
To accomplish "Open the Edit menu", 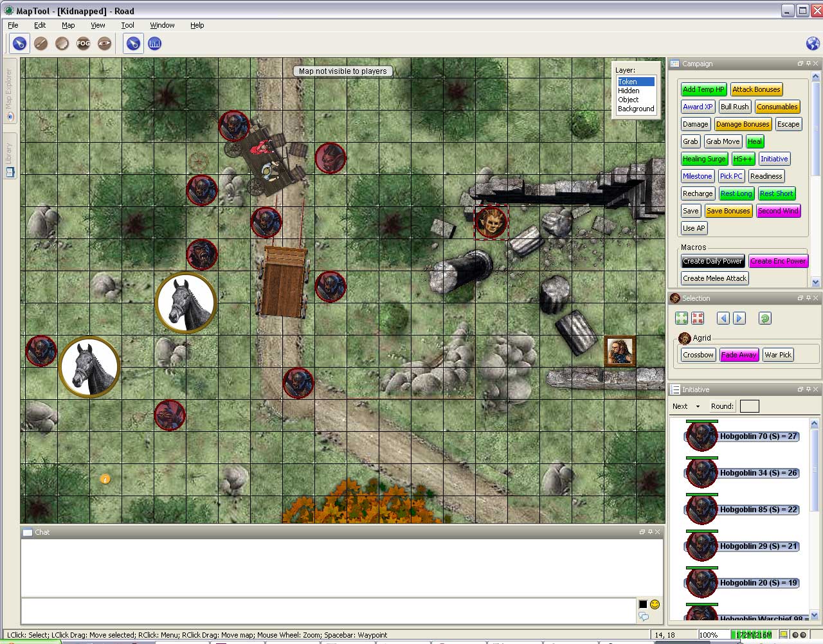I will pyautogui.click(x=40, y=25).
